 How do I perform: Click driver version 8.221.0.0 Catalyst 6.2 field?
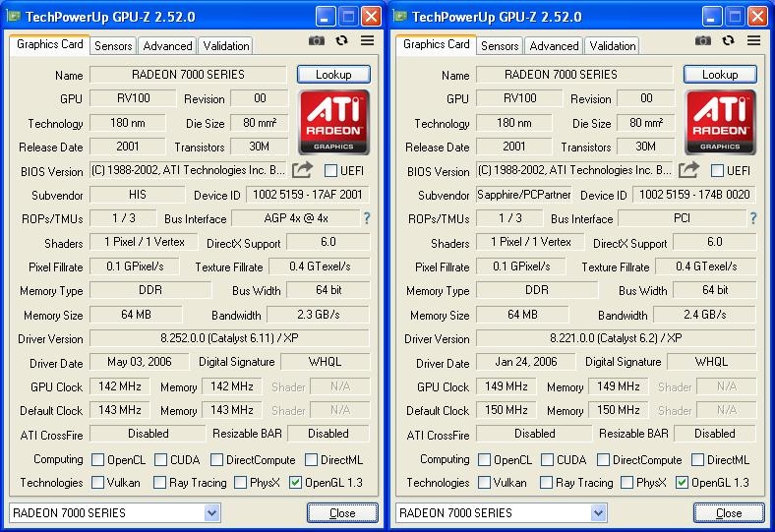click(616, 338)
